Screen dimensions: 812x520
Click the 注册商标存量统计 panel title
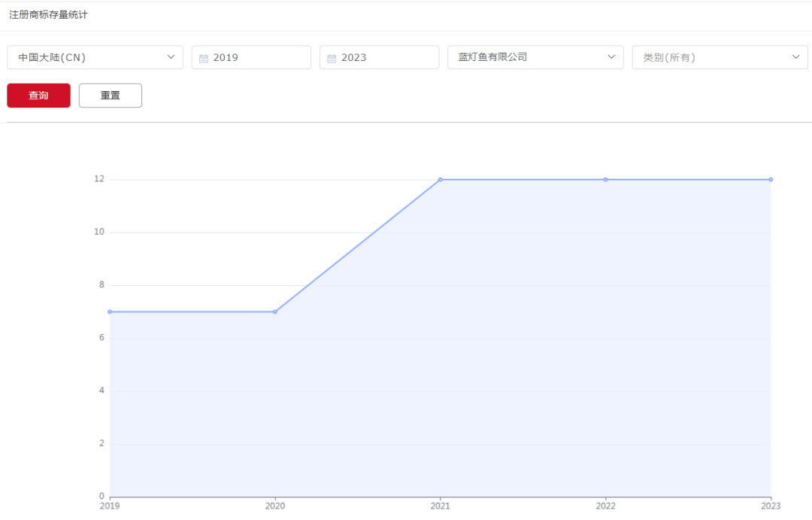click(x=48, y=15)
